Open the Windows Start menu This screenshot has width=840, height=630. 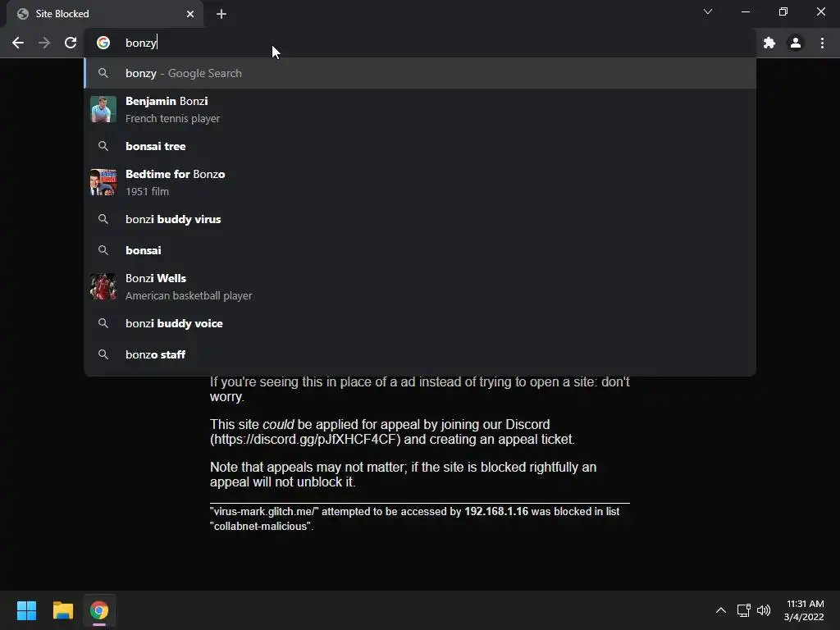click(26, 610)
